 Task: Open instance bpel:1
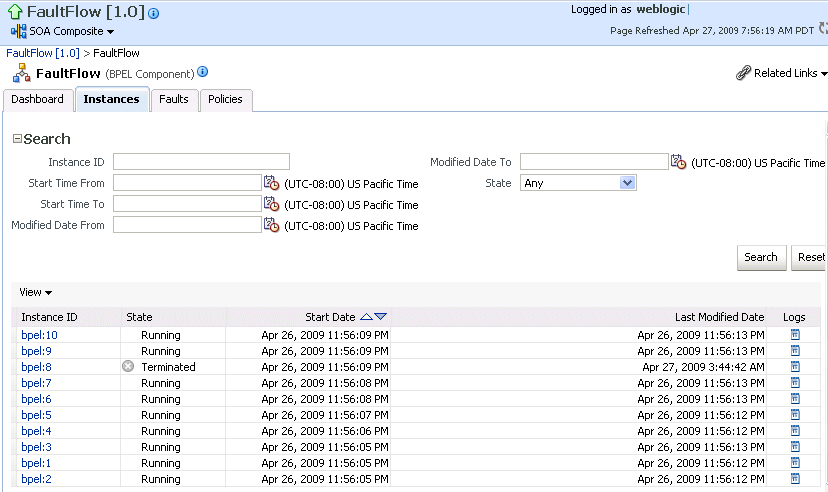[36, 463]
